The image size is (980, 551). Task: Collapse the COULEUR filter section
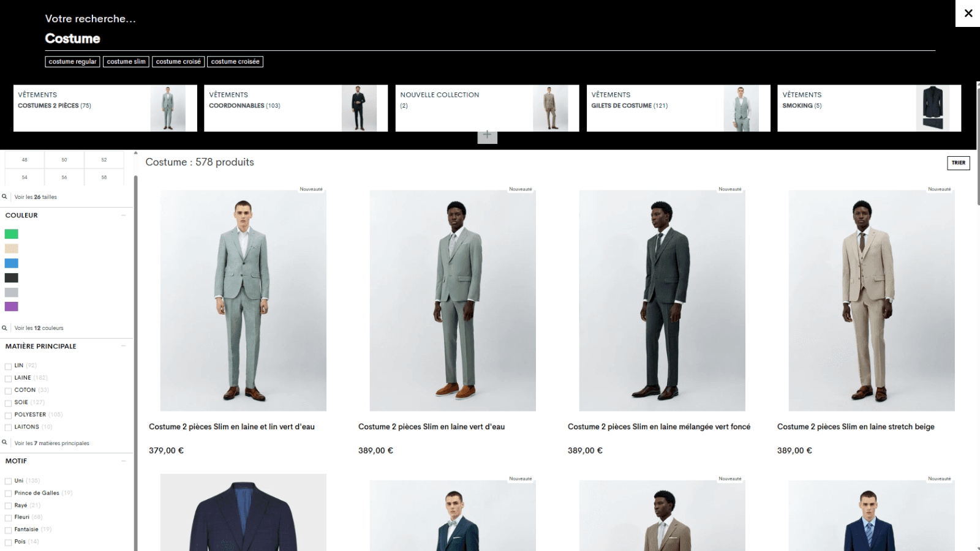[124, 215]
